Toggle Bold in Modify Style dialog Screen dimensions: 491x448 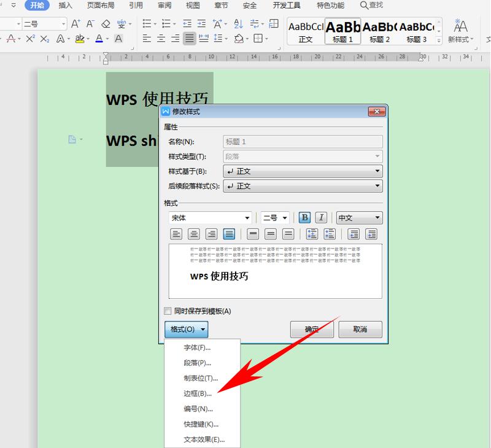coord(304,218)
